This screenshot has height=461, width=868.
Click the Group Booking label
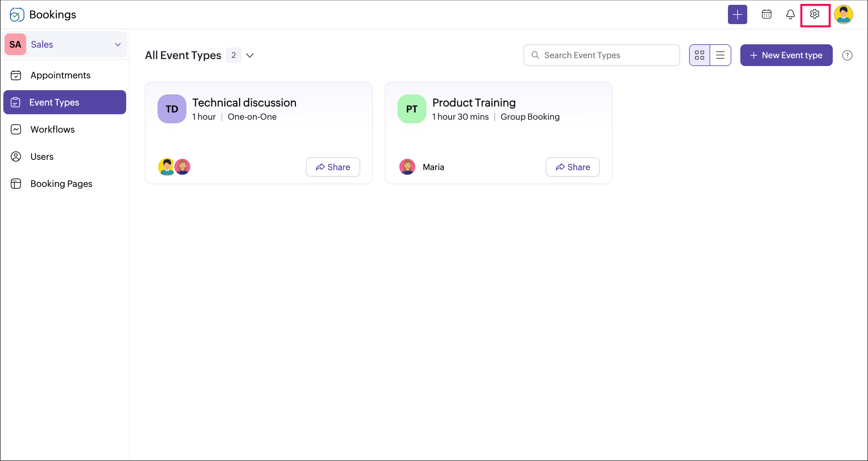tap(530, 117)
